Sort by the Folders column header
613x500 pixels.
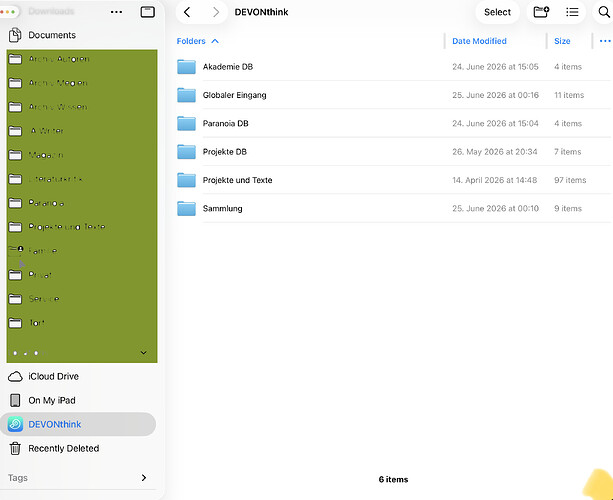coord(191,41)
